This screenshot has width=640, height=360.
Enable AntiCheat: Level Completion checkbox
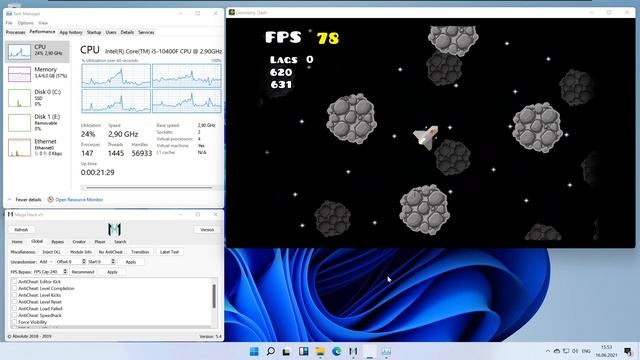tap(14, 288)
